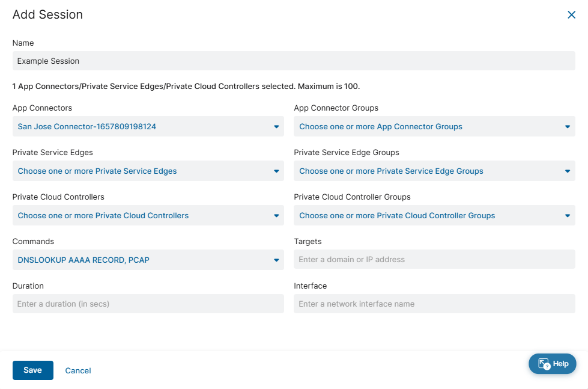Viewport: 588px width, 389px height.
Task: Click the App Connector Groups dropdown chevron
Action: 567,126
